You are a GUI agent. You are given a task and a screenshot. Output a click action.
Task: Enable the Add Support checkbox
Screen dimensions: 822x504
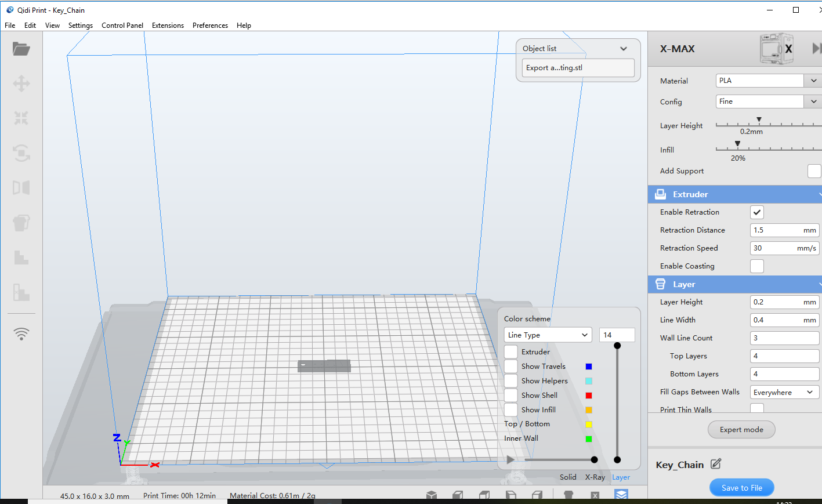814,171
